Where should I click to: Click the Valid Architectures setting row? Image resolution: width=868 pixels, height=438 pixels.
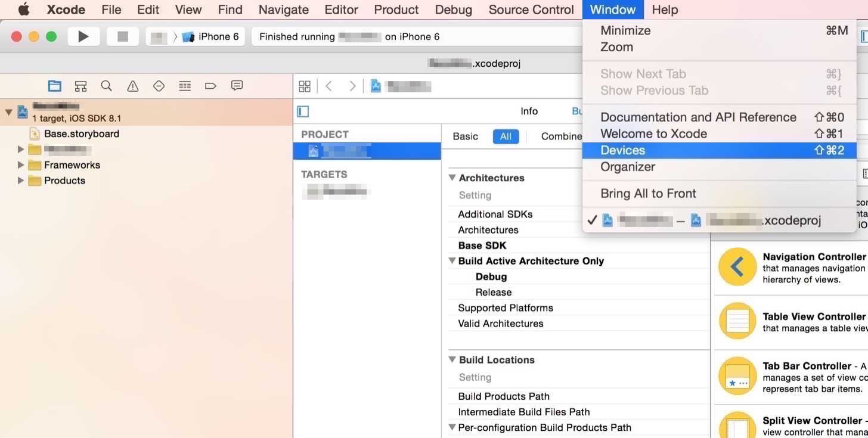(578, 324)
